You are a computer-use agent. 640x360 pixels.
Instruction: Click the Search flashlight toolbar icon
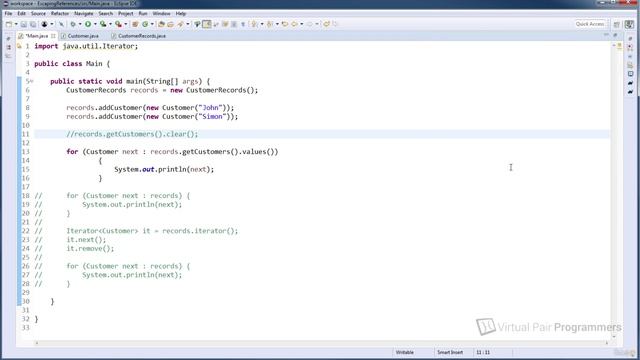point(180,24)
